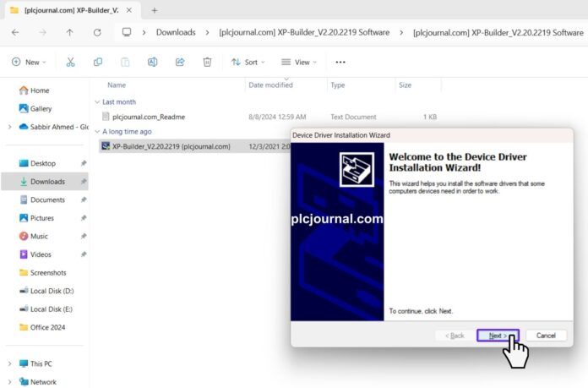588x388 pixels.
Task: Click first XP-Builder_V2.20.2219 Software breadcrumb
Action: click(304, 33)
